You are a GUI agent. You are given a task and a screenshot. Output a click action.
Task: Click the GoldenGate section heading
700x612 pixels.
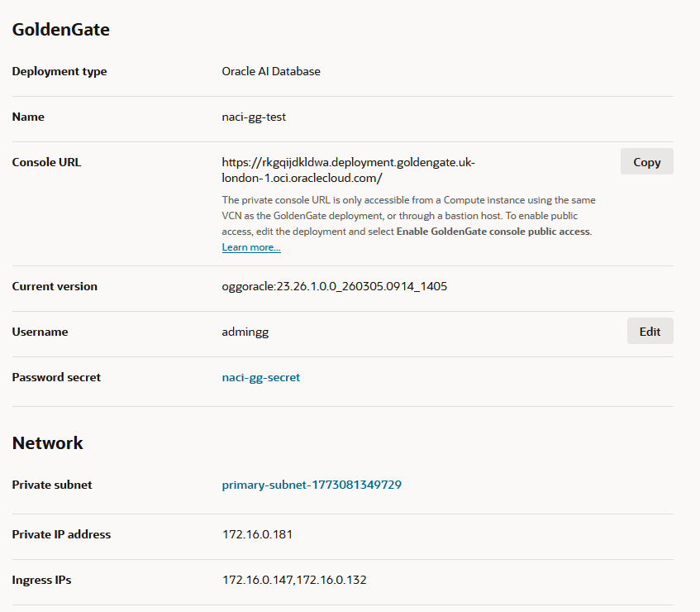tap(61, 30)
